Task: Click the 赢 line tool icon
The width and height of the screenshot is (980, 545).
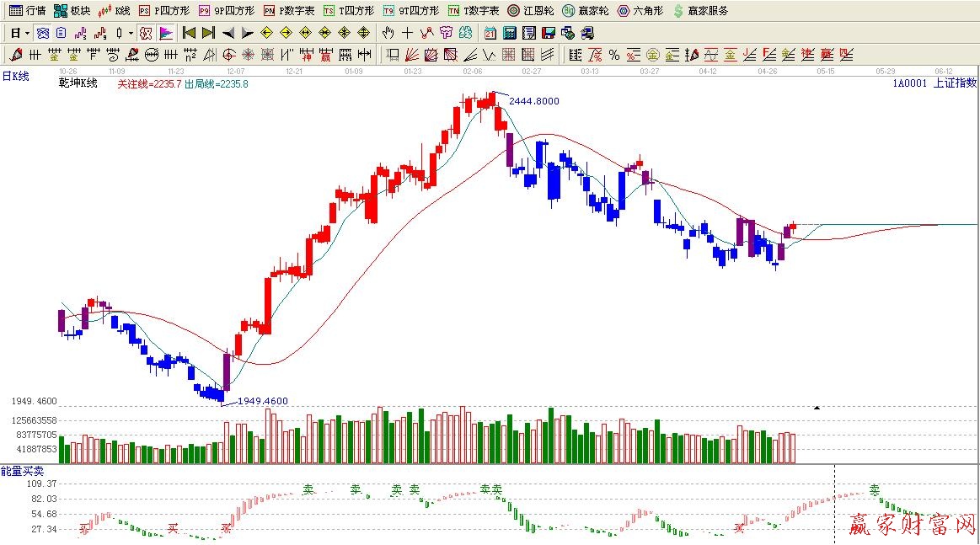Action: click(325, 55)
